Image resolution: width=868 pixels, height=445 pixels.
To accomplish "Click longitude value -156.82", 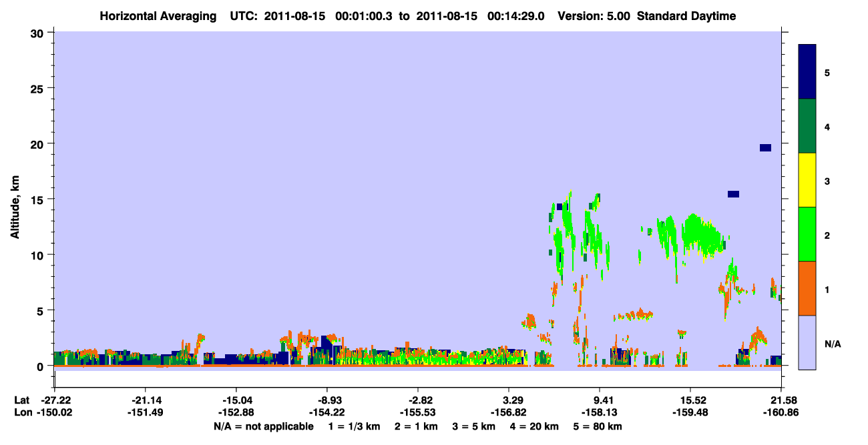I will point(509,412).
